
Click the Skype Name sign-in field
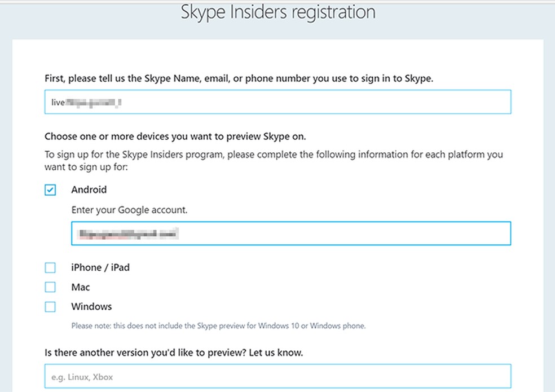277,102
